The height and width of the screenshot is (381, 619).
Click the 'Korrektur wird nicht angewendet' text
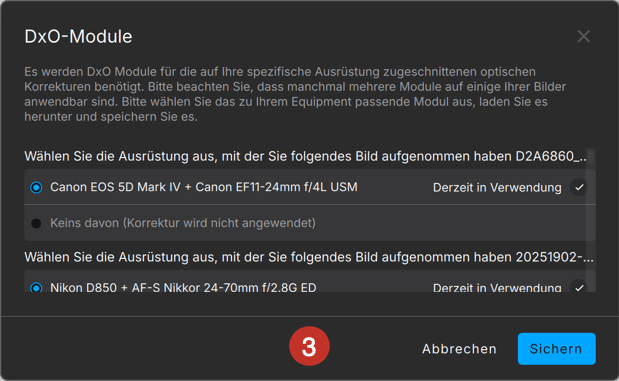[x=219, y=223]
